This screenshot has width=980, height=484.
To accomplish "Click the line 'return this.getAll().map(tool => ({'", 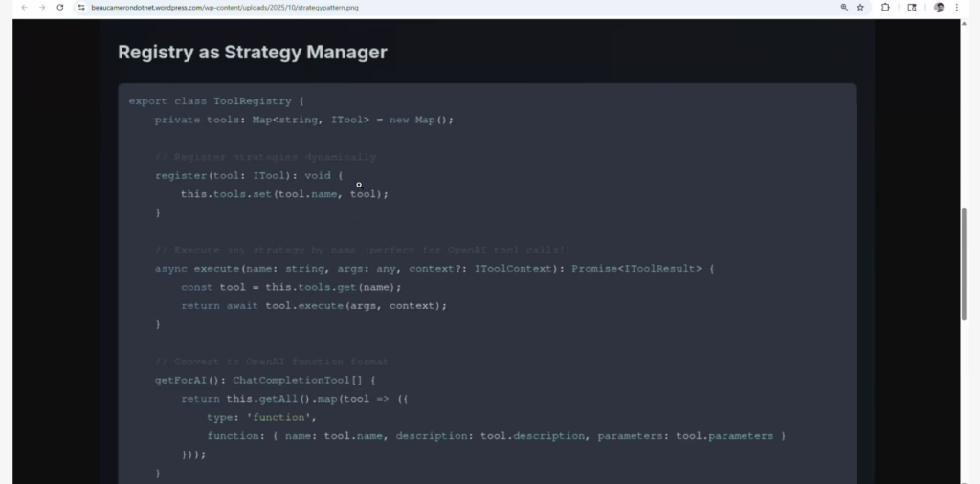I will [295, 399].
